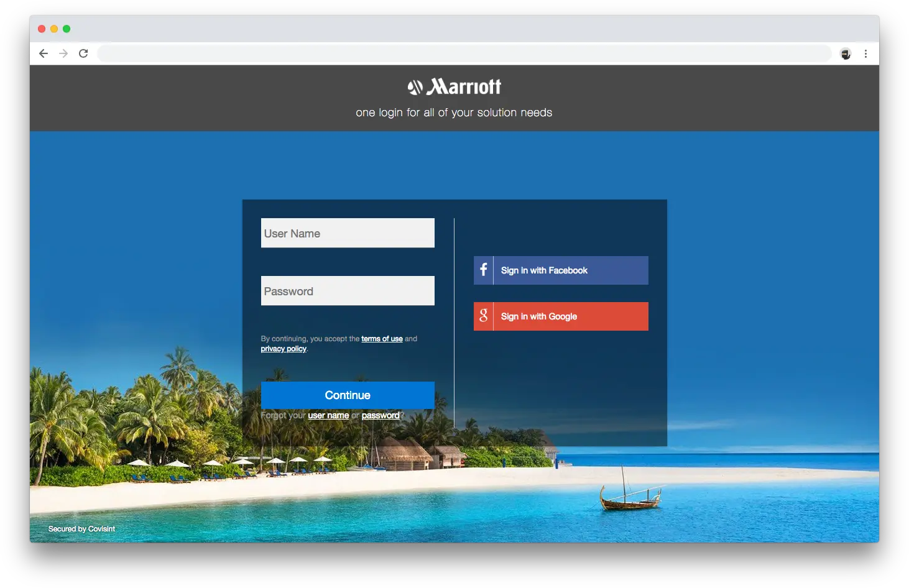Click the forgot user name link
Screen dimensions: 909x588
[328, 415]
